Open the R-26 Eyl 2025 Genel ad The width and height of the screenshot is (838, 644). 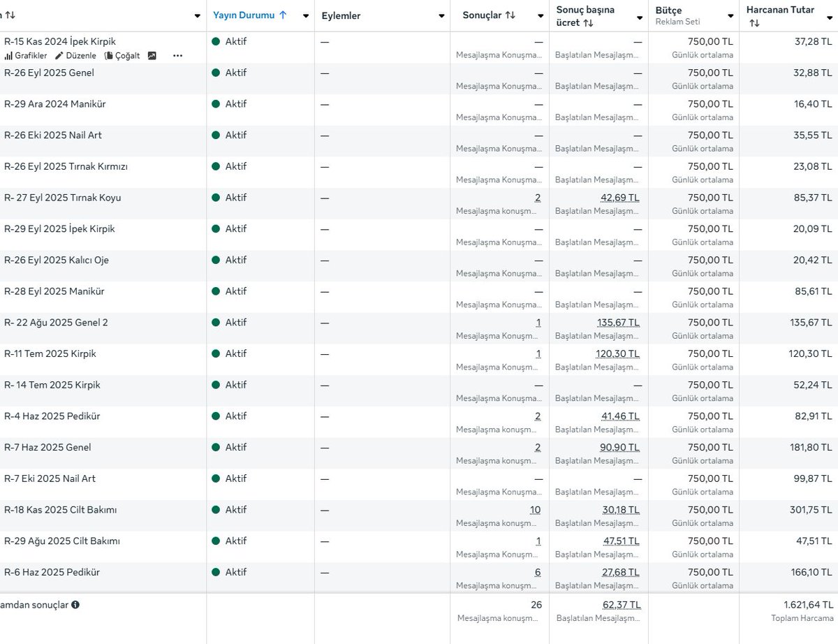click(x=49, y=73)
